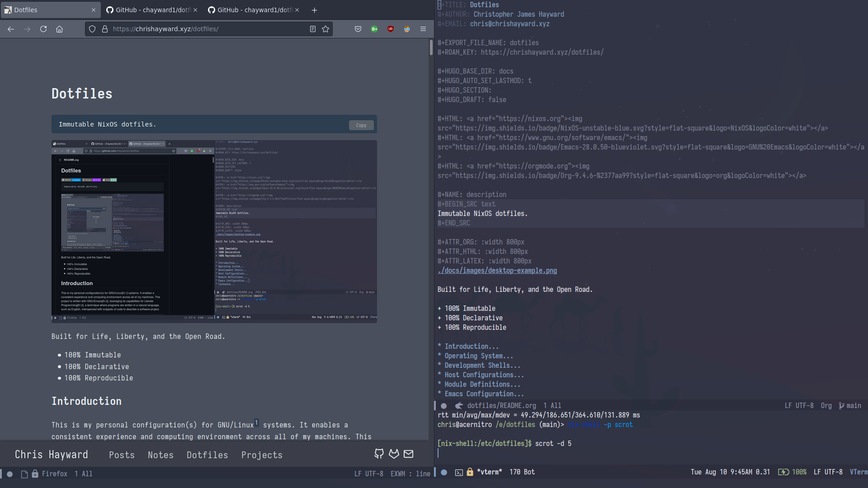Click the bookmark star icon in address bar
This screenshot has width=868, height=488.
point(325,28)
